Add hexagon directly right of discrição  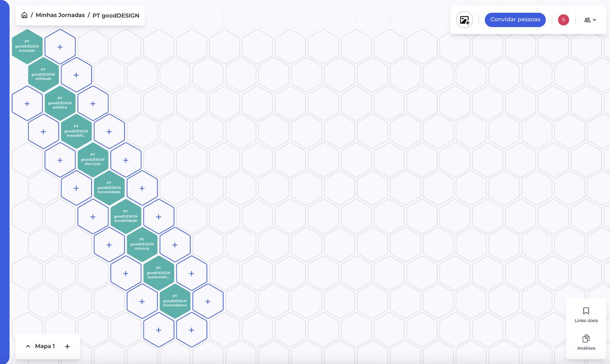click(x=126, y=160)
